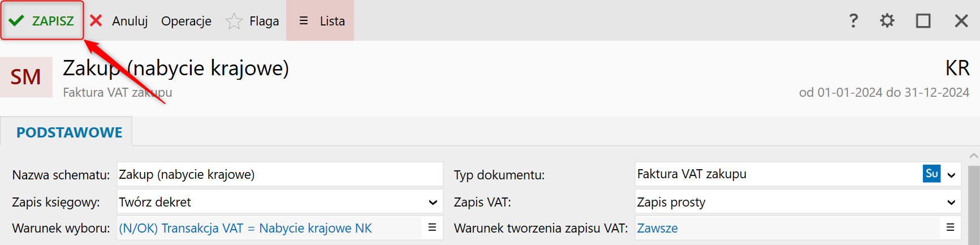Switch to Lista view
The image size is (980, 245).
point(320,20)
